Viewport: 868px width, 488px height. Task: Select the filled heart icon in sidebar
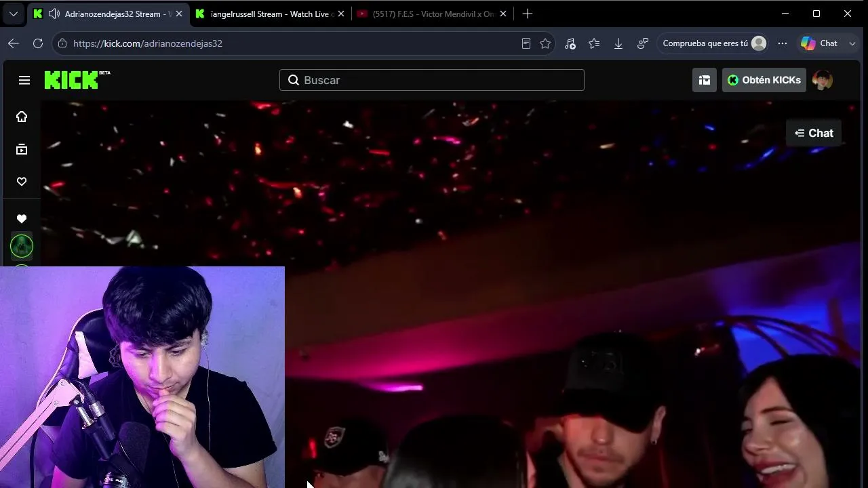pyautogui.click(x=22, y=219)
